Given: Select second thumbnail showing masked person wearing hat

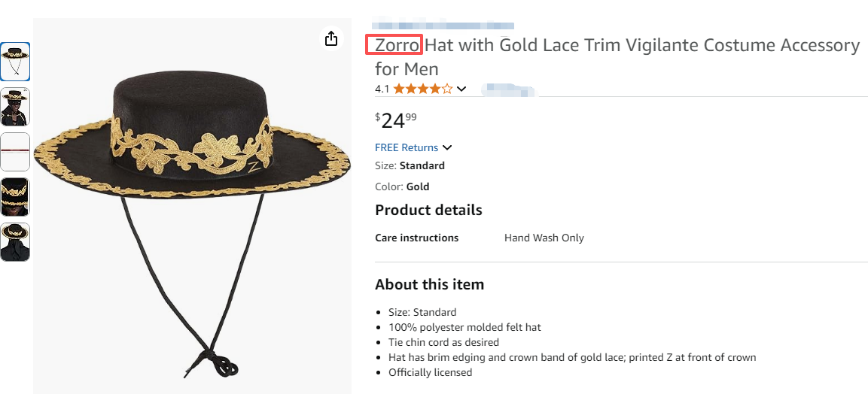Looking at the screenshot, I should 15,106.
